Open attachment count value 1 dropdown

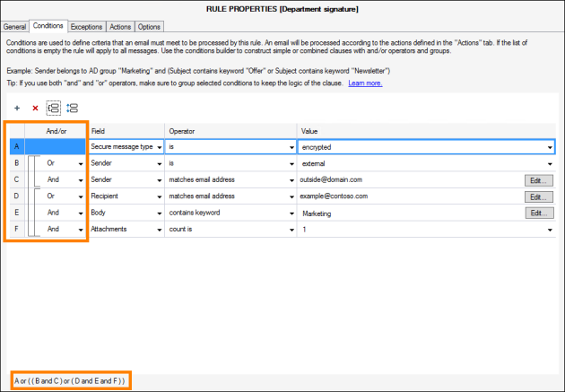[550, 230]
